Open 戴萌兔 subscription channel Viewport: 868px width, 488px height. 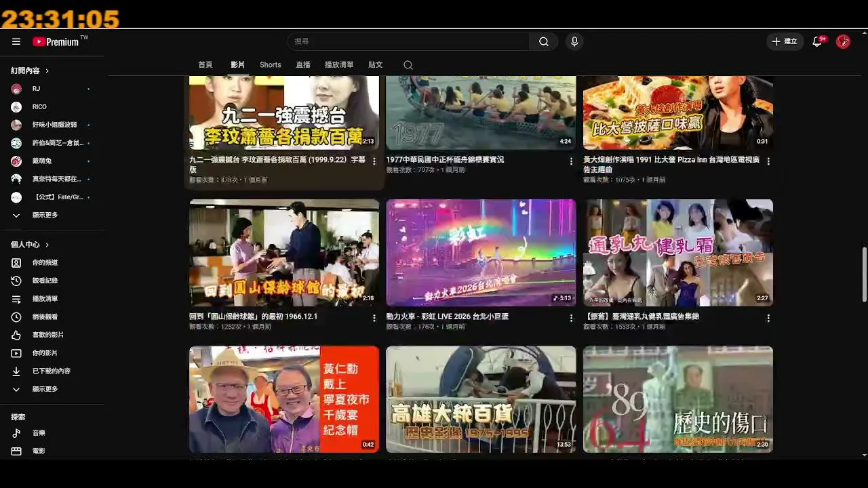(52, 161)
